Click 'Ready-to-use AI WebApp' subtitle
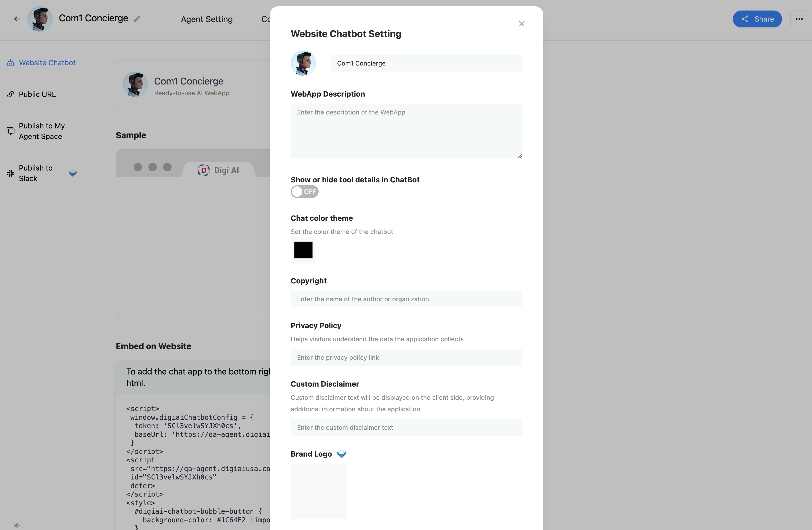The height and width of the screenshot is (530, 812). click(192, 93)
